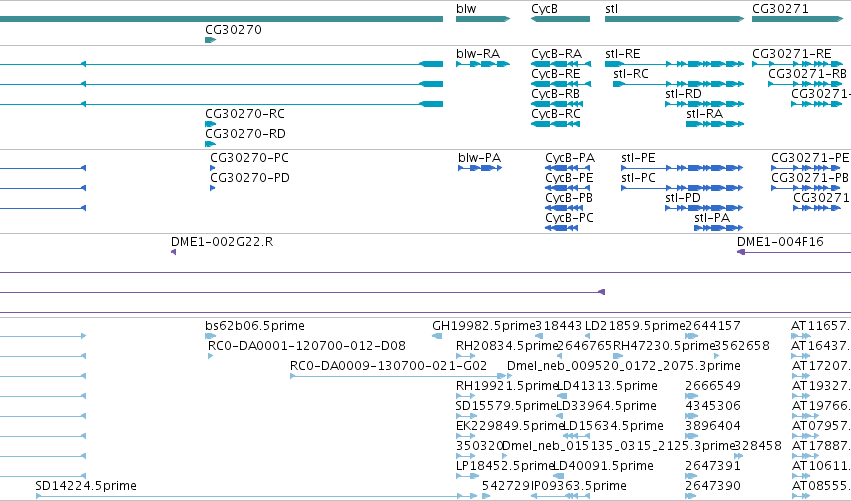Click the LP18452.5prime EST

pyautogui.click(x=467, y=477)
